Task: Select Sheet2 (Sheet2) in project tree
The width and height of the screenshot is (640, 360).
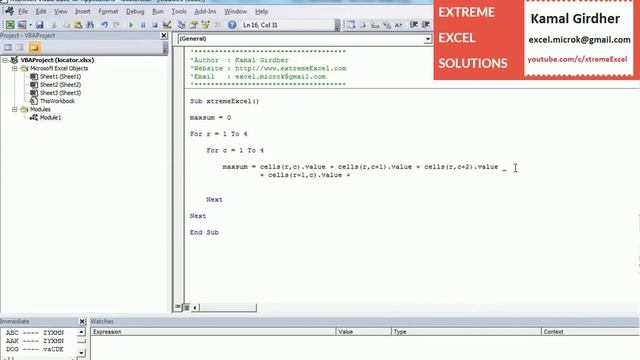Action: pos(60,85)
